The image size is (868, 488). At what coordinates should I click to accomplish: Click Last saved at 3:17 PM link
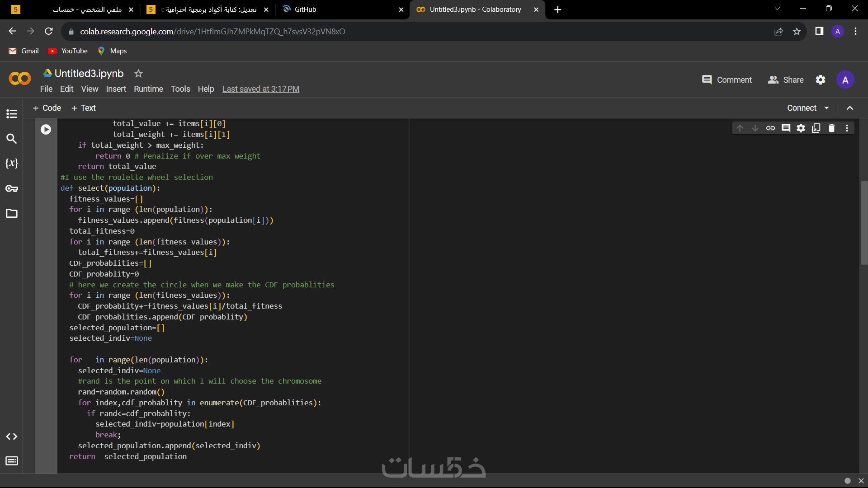pyautogui.click(x=261, y=89)
